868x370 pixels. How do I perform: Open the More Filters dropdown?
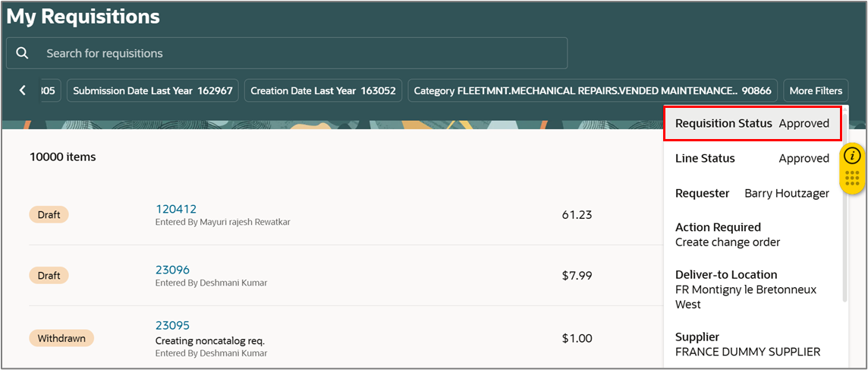click(816, 90)
